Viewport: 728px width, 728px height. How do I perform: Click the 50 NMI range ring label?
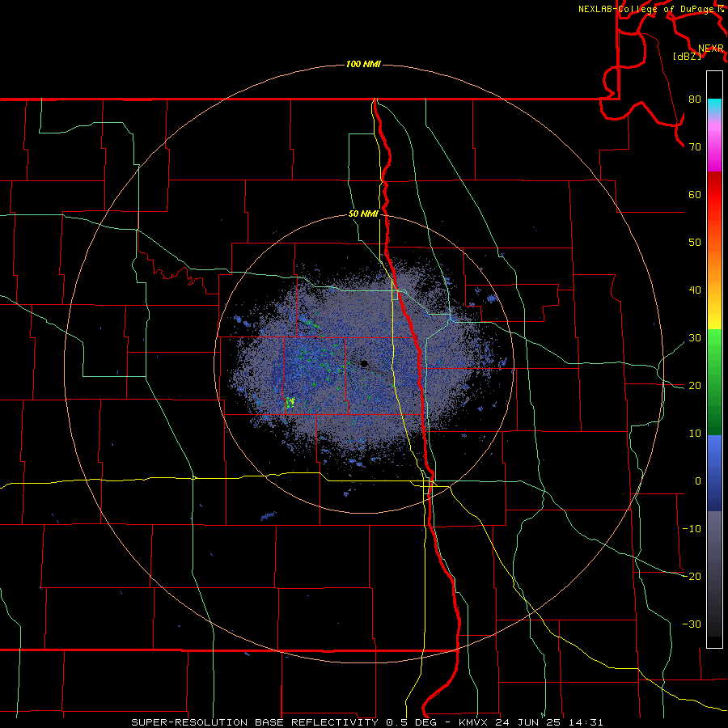point(363,214)
